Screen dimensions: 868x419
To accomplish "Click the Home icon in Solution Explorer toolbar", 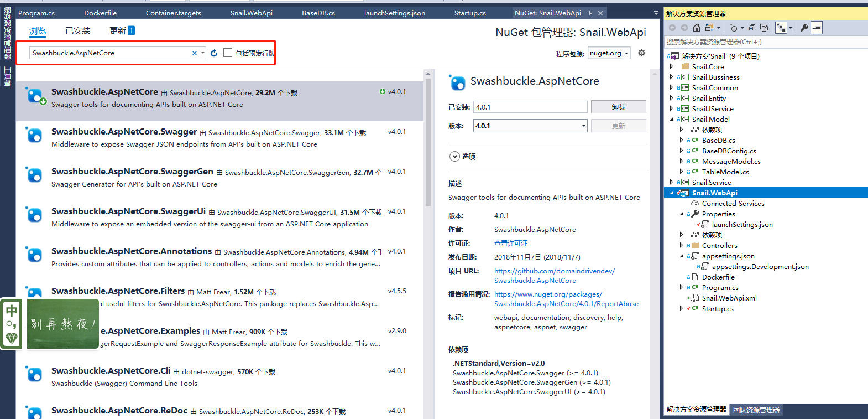I will tap(697, 28).
